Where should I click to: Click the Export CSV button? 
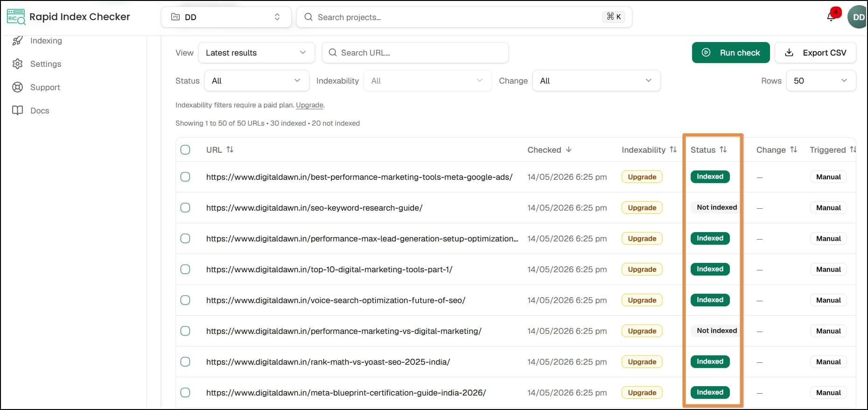[x=815, y=52]
